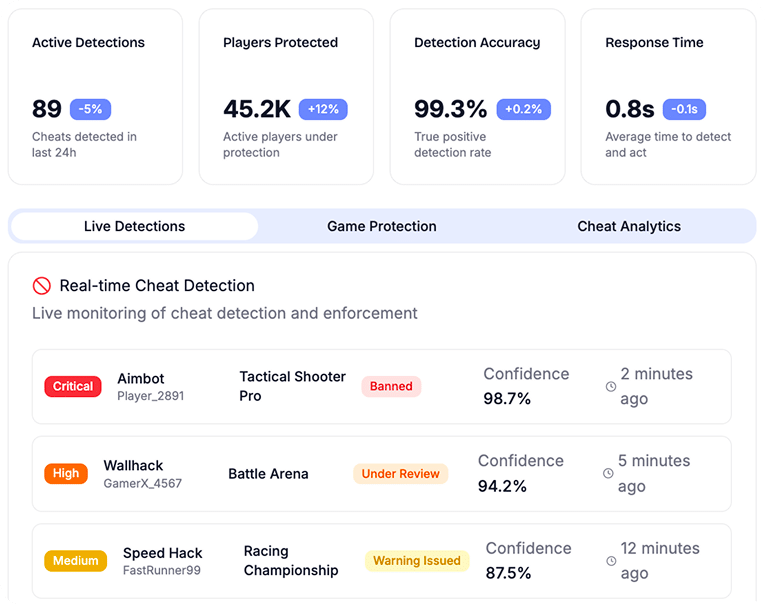This screenshot has height=605, width=766.
Task: Click the -5% badge on Active Detections
Action: 90,109
